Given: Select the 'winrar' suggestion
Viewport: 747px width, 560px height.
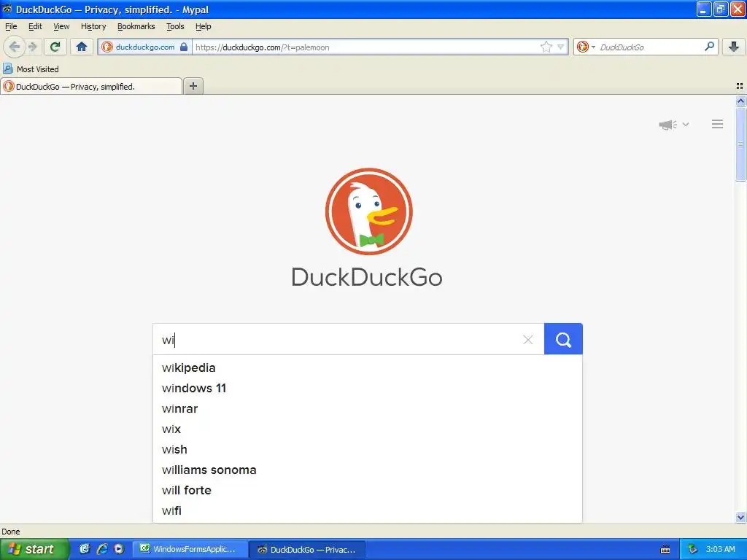Looking at the screenshot, I should coord(368,408).
